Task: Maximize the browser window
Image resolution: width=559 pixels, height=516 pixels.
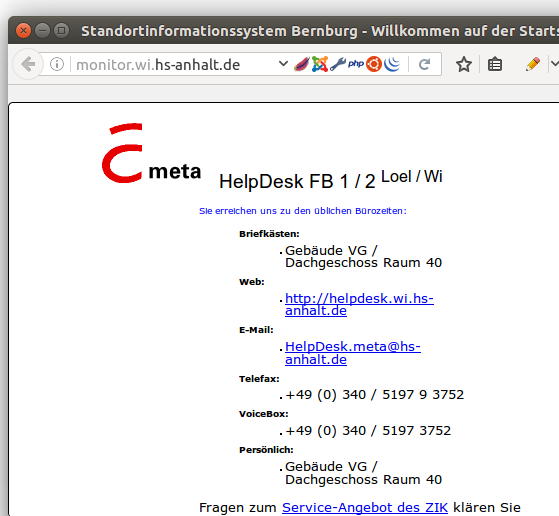Action: (x=61, y=31)
